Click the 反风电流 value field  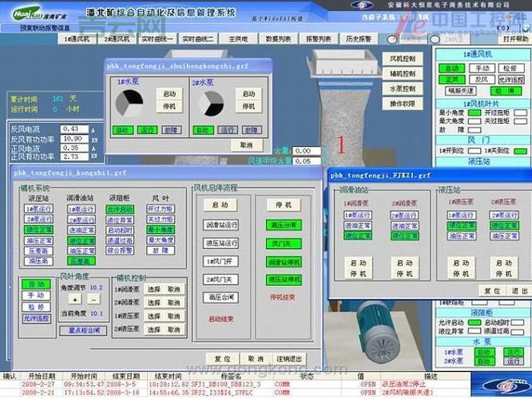[73, 128]
